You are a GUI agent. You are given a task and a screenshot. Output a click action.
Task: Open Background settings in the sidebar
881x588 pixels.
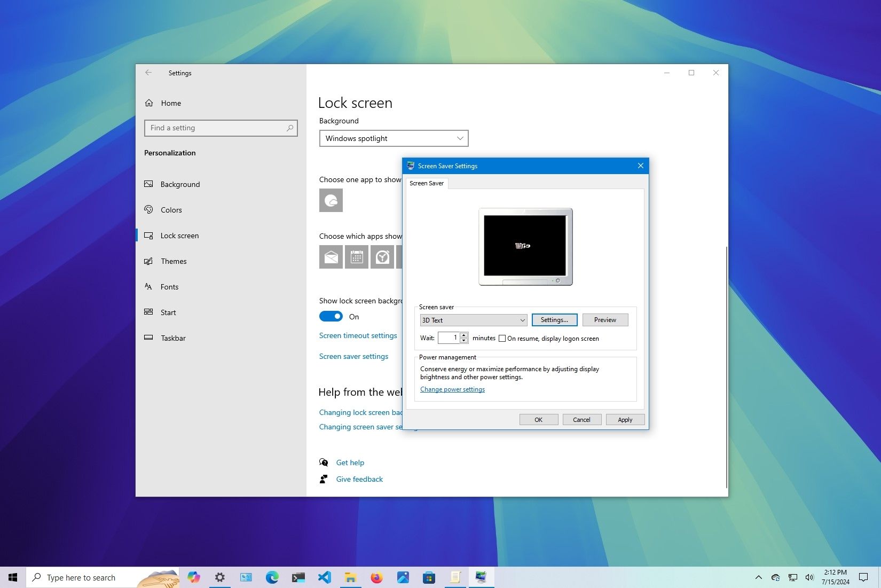(x=180, y=184)
